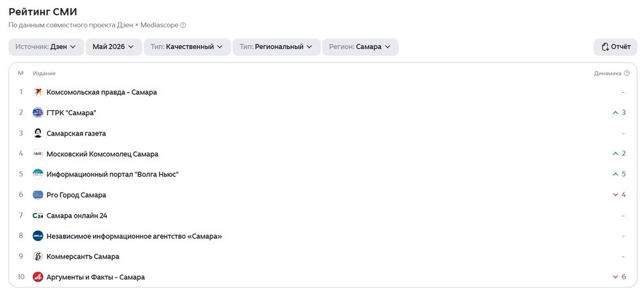644x301 pixels.
Task: Click Волга Ньюс portal logo icon
Action: point(38,174)
